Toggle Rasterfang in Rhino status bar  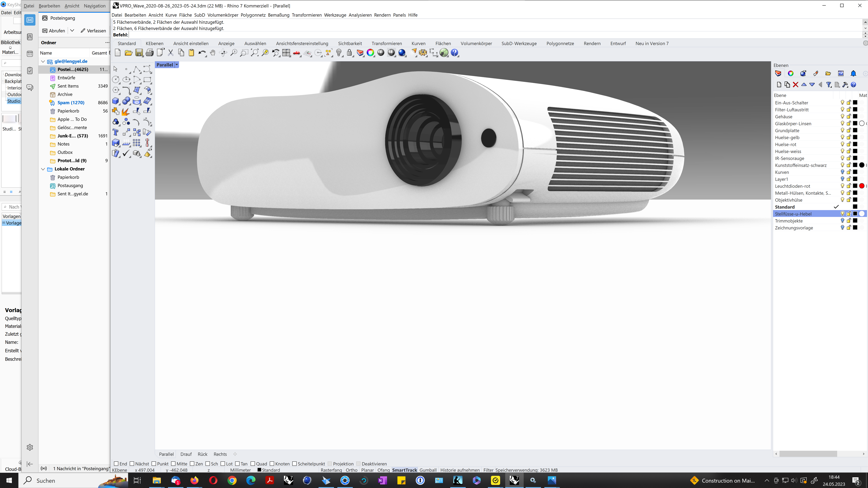pos(331,470)
